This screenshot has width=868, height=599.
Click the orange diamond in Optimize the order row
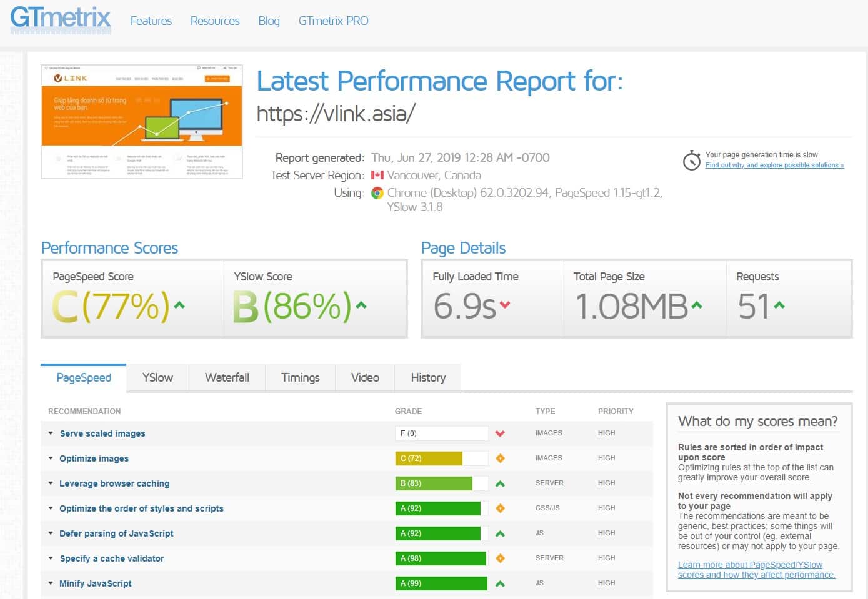tap(500, 508)
